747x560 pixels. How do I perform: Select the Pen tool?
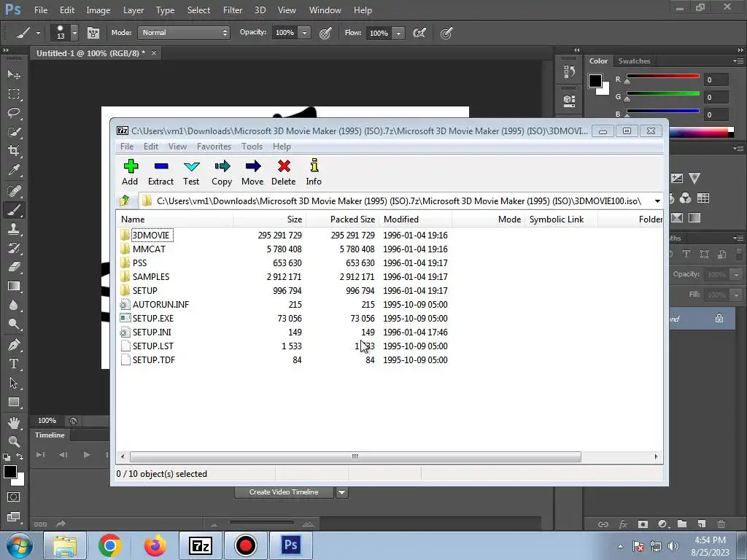point(14,345)
